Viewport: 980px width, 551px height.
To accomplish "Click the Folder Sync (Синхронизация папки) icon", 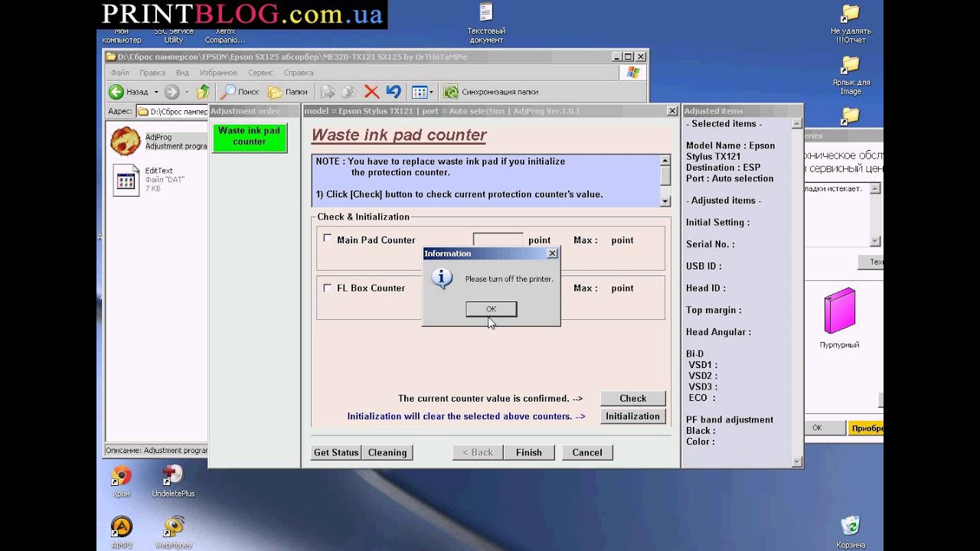I will [x=451, y=92].
